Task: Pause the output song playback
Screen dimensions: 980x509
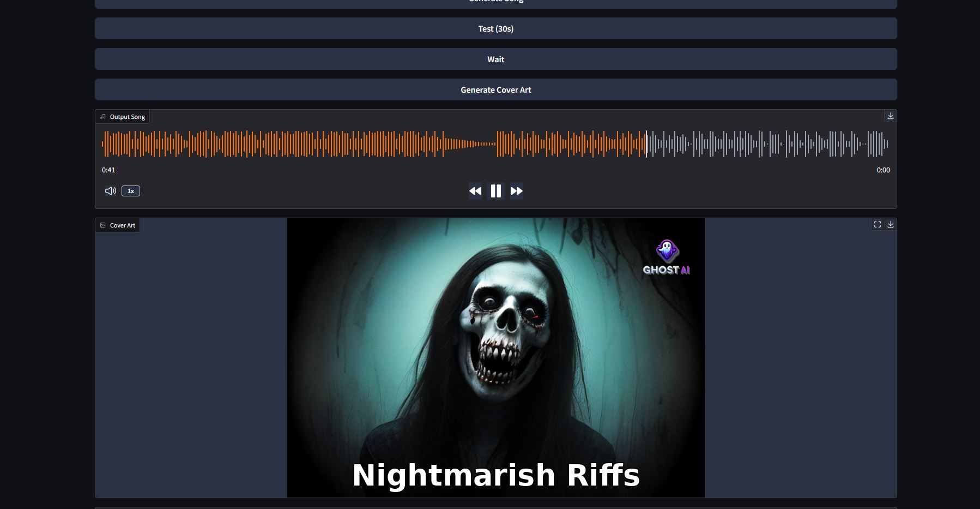Action: (x=495, y=191)
